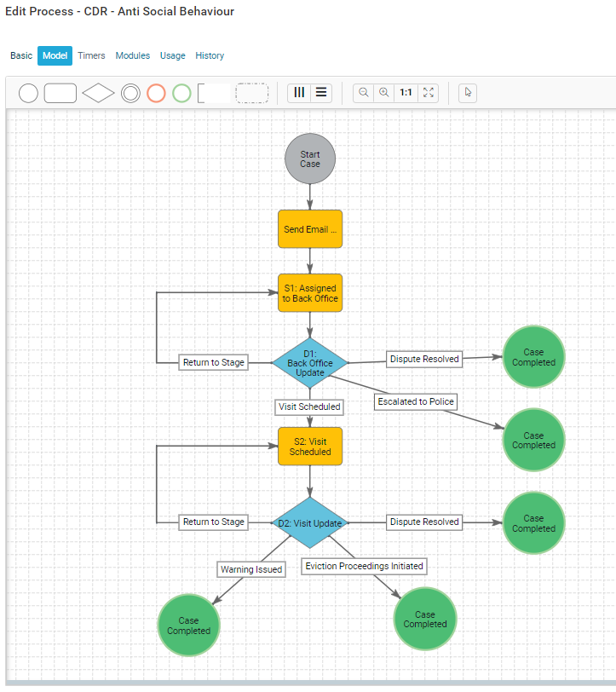
Task: Reset zoom to 1:1
Action: (x=406, y=93)
